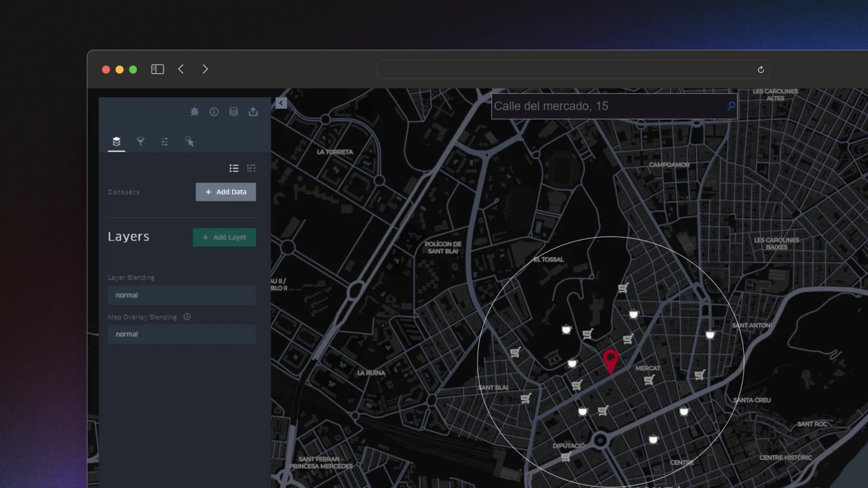This screenshot has width=868, height=488.
Task: Click the Map Overlay Blending info icon
Action: pyautogui.click(x=187, y=317)
